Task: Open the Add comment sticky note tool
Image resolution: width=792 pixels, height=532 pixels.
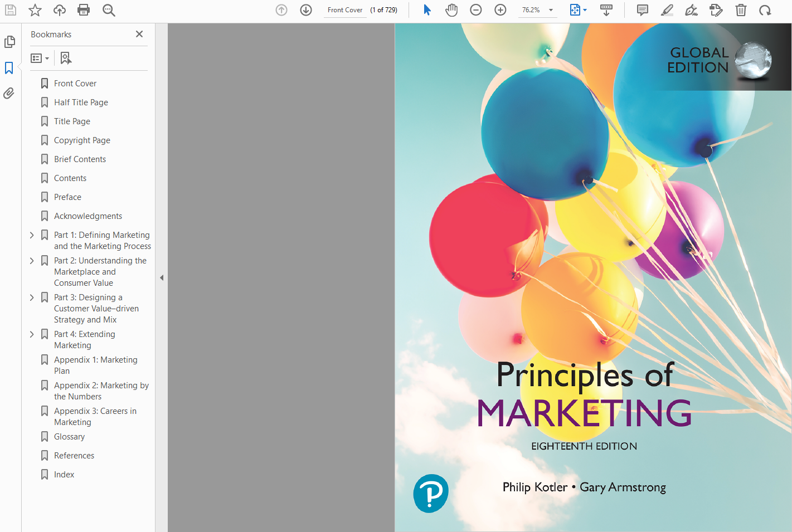Action: [x=643, y=10]
